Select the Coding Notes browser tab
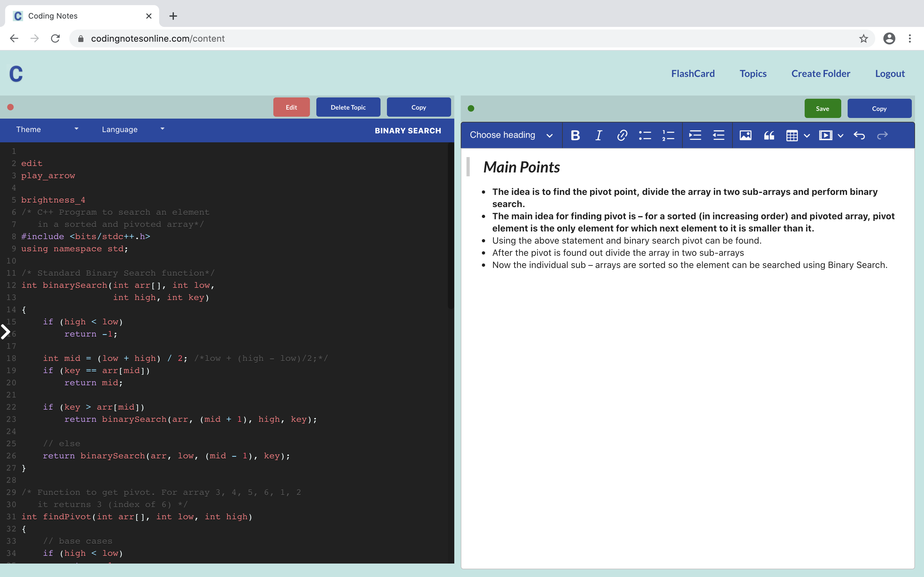924x577 pixels. click(x=52, y=16)
